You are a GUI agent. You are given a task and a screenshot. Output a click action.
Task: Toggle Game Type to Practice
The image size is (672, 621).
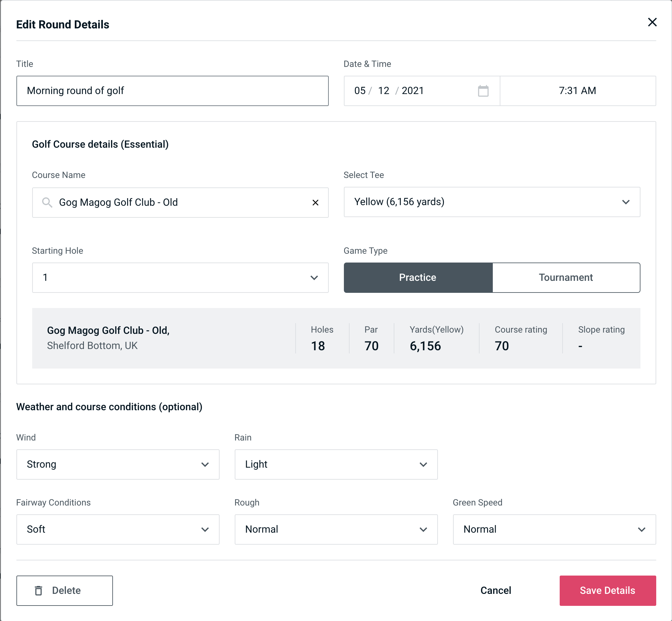click(x=418, y=277)
